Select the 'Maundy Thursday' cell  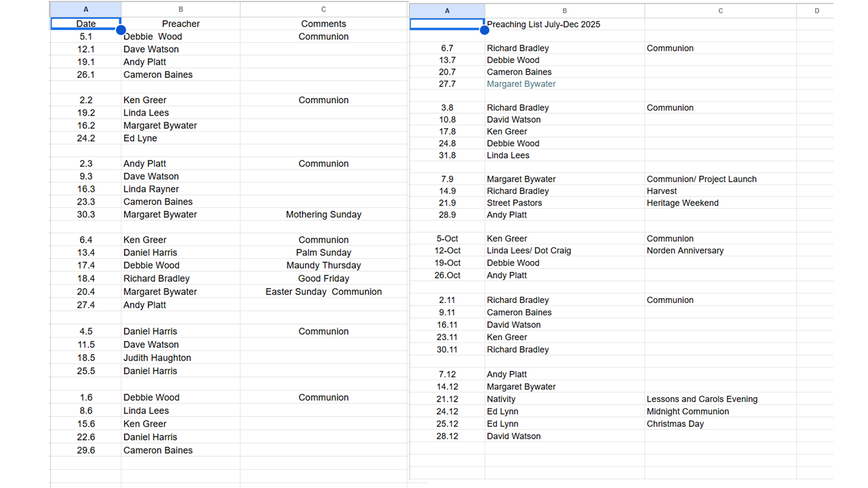click(323, 265)
